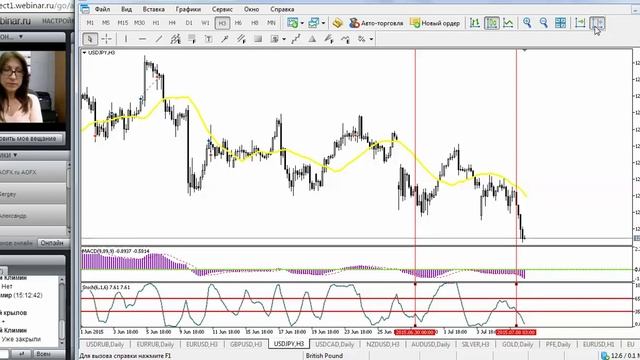The height and width of the screenshot is (360, 640).
Task: Tile chart windows icon
Action: 560,23
